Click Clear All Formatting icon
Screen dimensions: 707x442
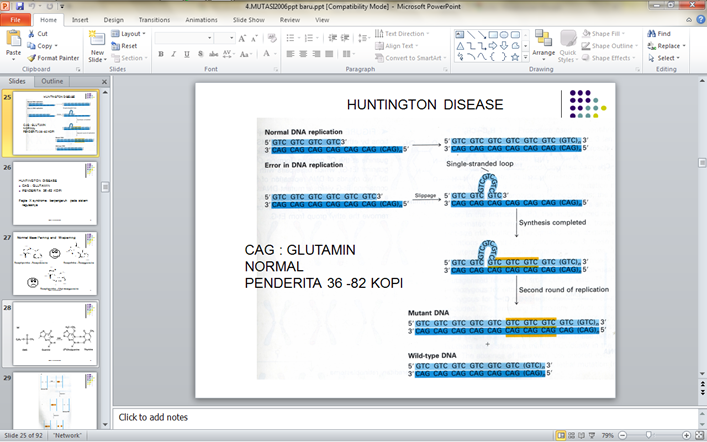[272, 38]
